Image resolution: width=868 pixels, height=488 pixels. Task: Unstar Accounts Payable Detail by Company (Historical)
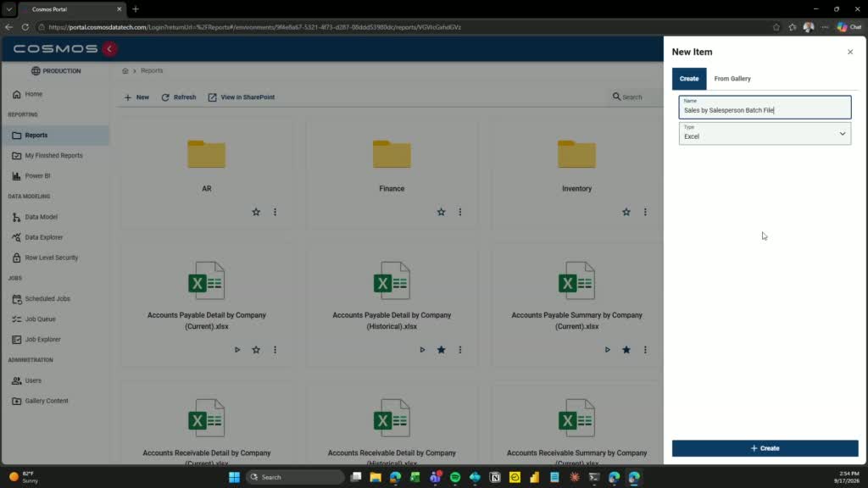(x=441, y=350)
